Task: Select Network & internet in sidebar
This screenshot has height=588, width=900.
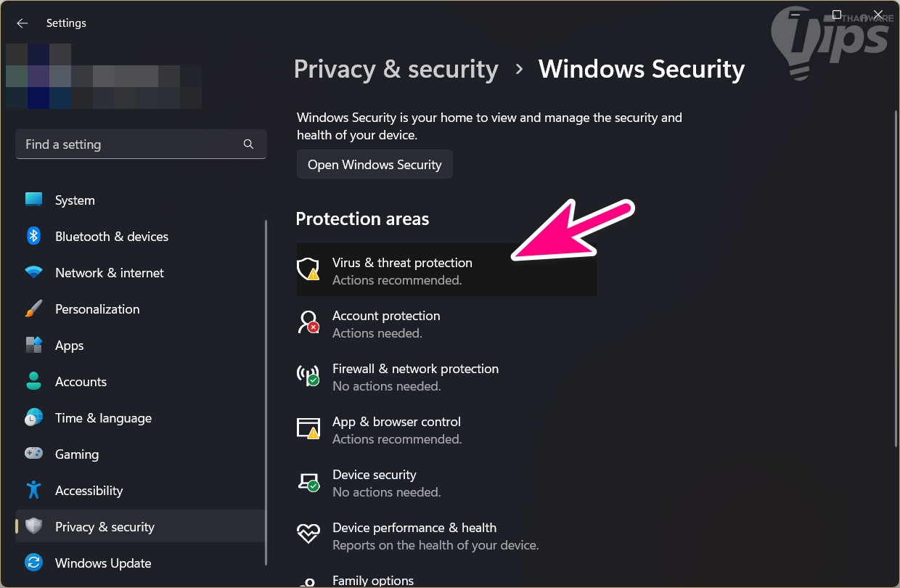Action: (109, 272)
